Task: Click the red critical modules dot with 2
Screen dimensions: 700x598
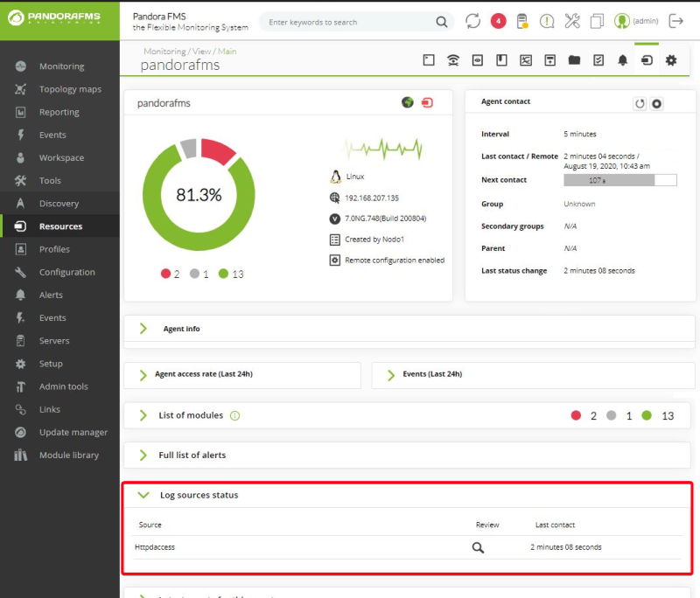Action: [x=165, y=274]
